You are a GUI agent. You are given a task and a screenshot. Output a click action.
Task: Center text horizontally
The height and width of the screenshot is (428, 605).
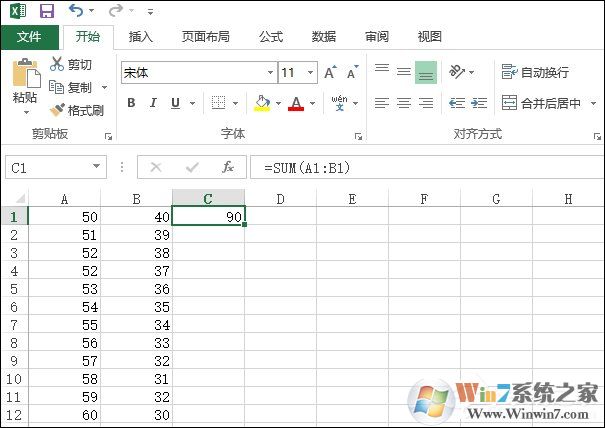(x=404, y=103)
